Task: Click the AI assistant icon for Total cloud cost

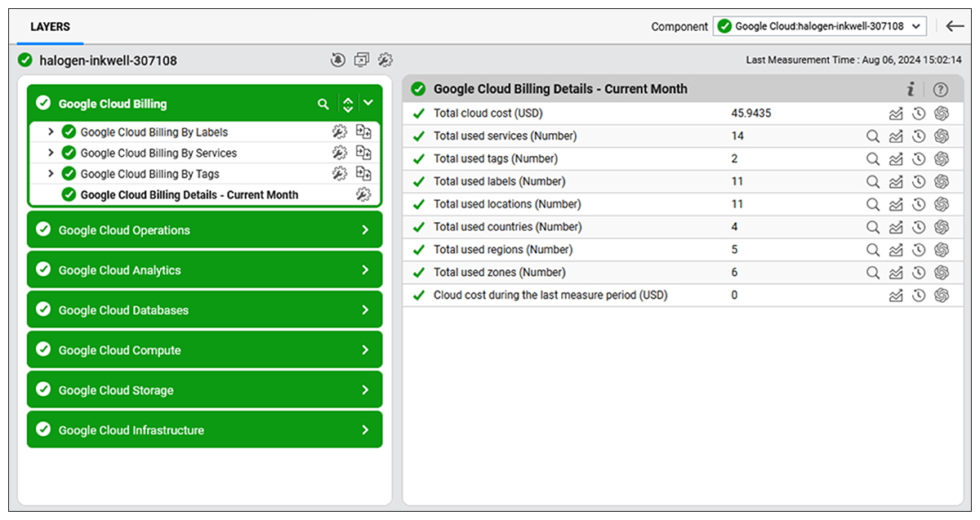Action: 942,113
